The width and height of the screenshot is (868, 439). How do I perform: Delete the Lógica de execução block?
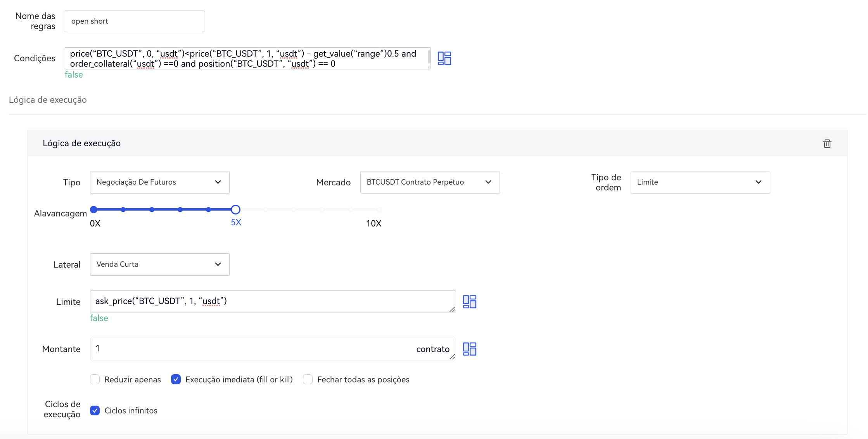pos(827,143)
